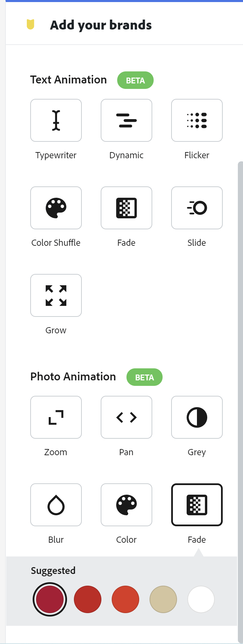Choose the dark red suggested swatch
This screenshot has height=644, width=243.
click(x=88, y=599)
